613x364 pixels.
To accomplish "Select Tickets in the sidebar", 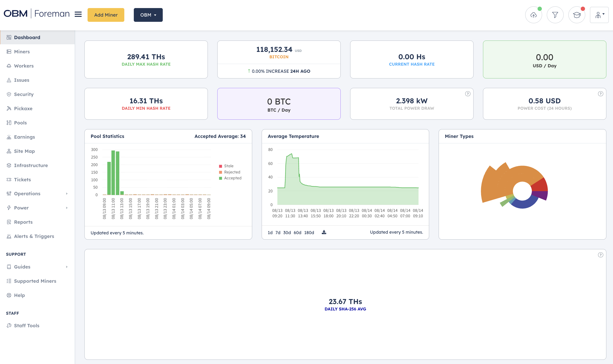I will click(x=37, y=180).
